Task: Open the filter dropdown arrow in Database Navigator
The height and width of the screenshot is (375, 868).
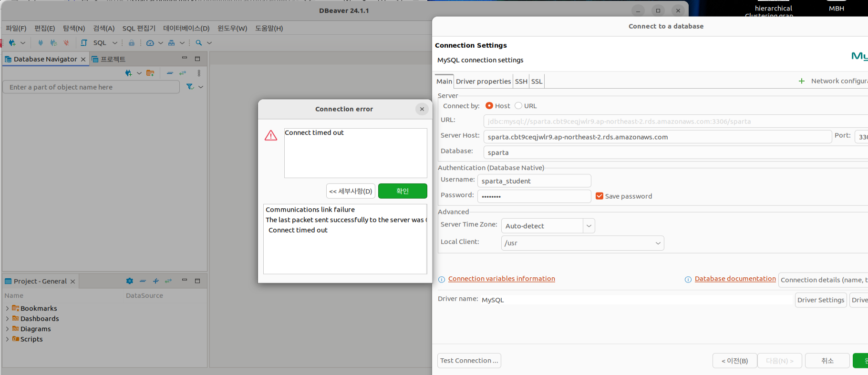Action: pos(201,87)
